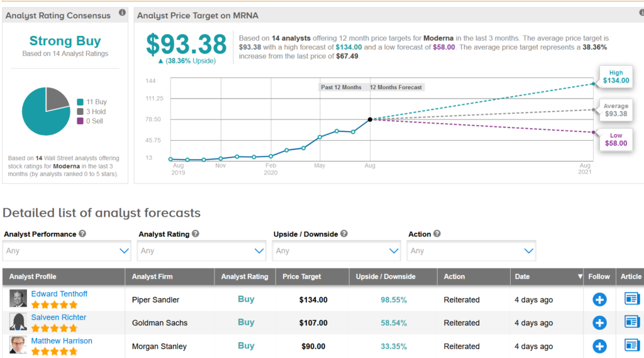644x358 pixels.
Task: Sort table by Date column arrow
Action: [580, 277]
